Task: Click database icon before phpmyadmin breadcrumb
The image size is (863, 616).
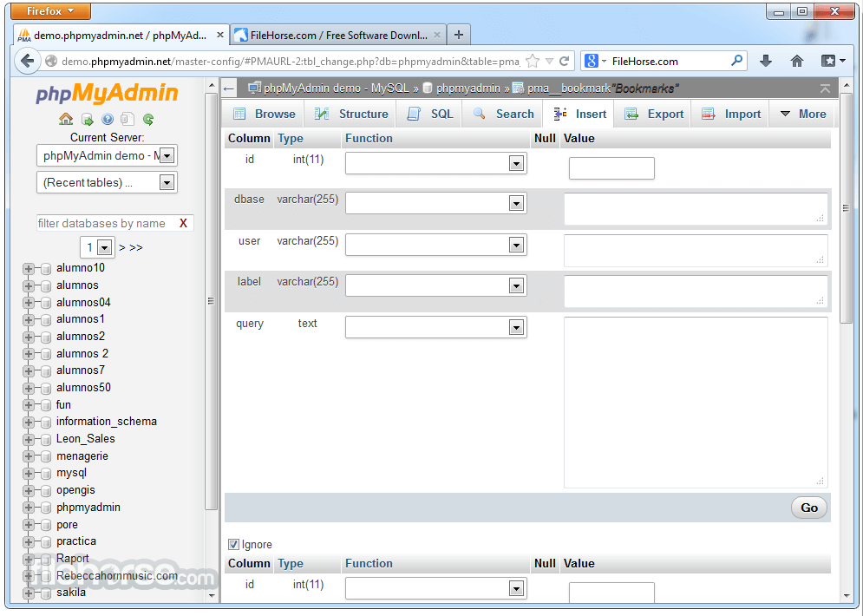Action: tap(428, 88)
